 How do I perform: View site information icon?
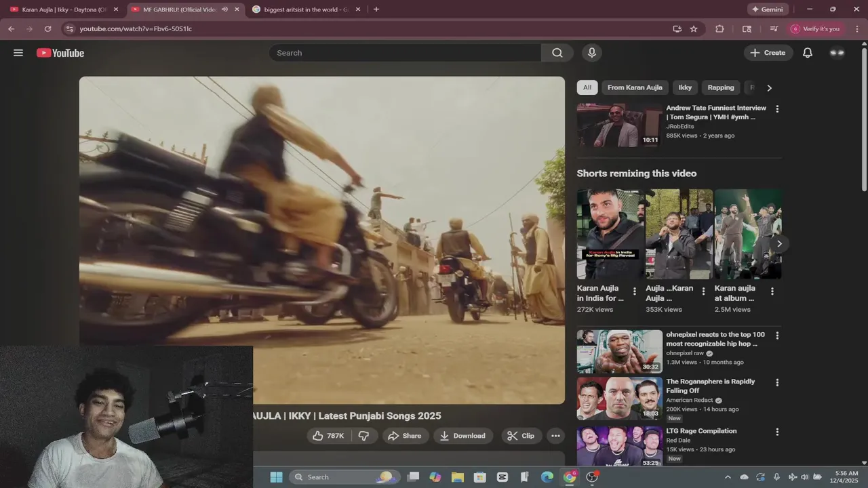click(68, 29)
